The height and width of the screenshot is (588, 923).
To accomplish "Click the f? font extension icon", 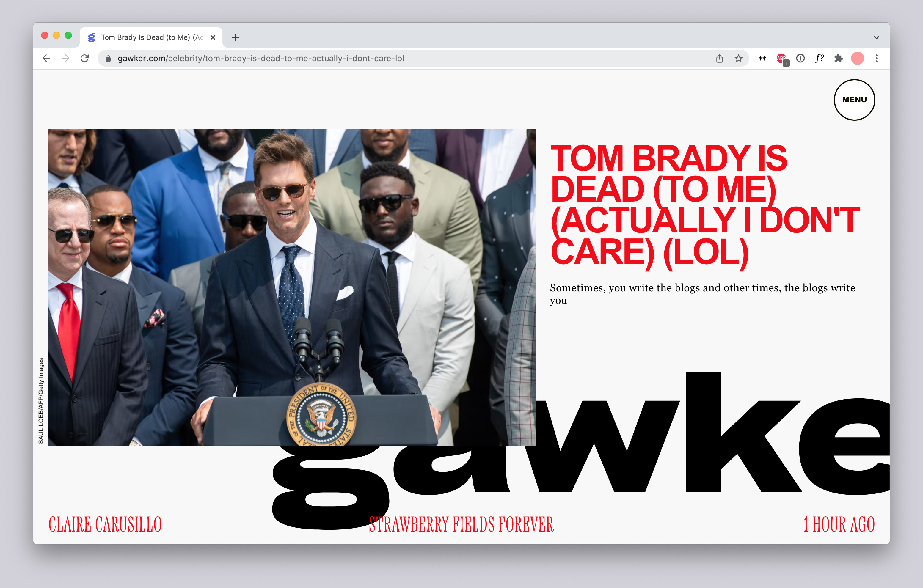I will click(820, 58).
